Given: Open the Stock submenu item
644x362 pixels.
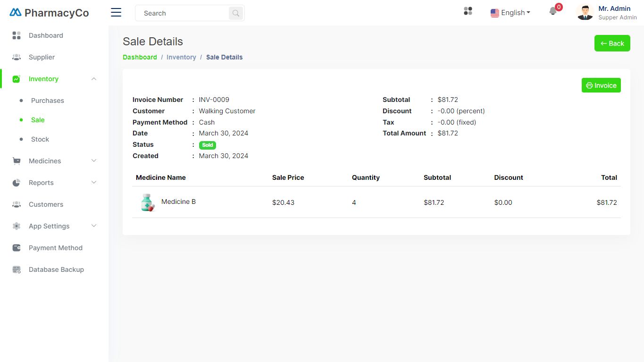Looking at the screenshot, I should coord(40,139).
